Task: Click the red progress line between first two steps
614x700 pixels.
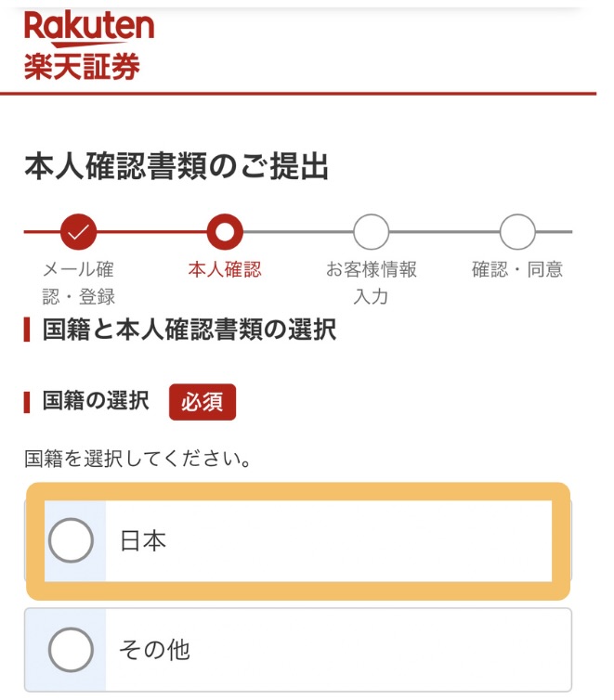Action: click(x=151, y=231)
